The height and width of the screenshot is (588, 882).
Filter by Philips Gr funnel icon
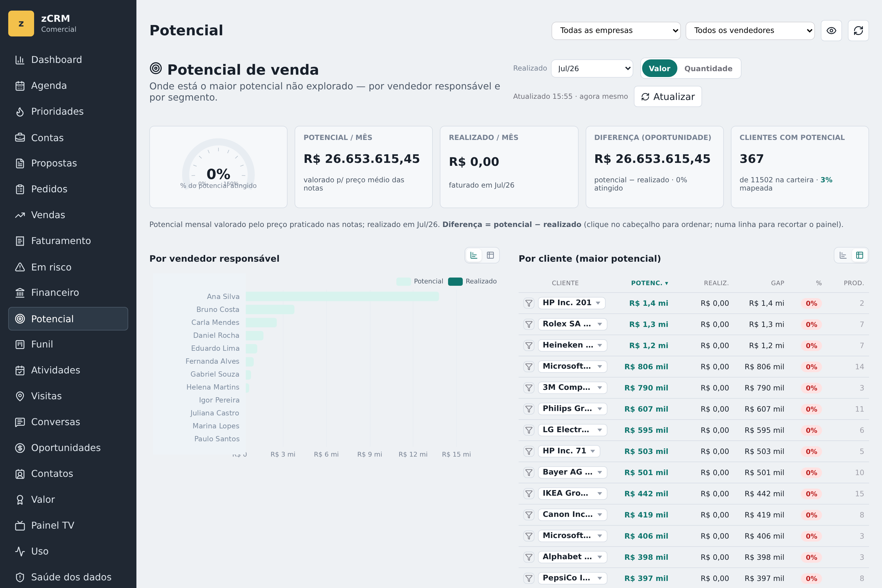[529, 409]
